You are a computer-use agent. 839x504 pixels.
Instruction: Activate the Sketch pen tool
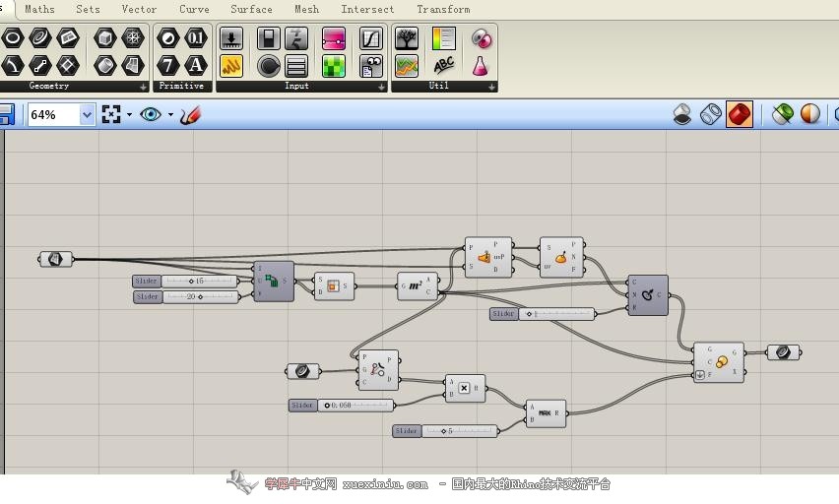coord(190,114)
